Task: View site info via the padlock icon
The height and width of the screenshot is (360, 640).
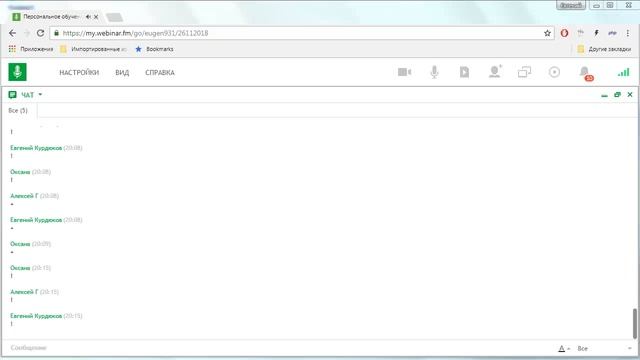Action: (x=56, y=33)
